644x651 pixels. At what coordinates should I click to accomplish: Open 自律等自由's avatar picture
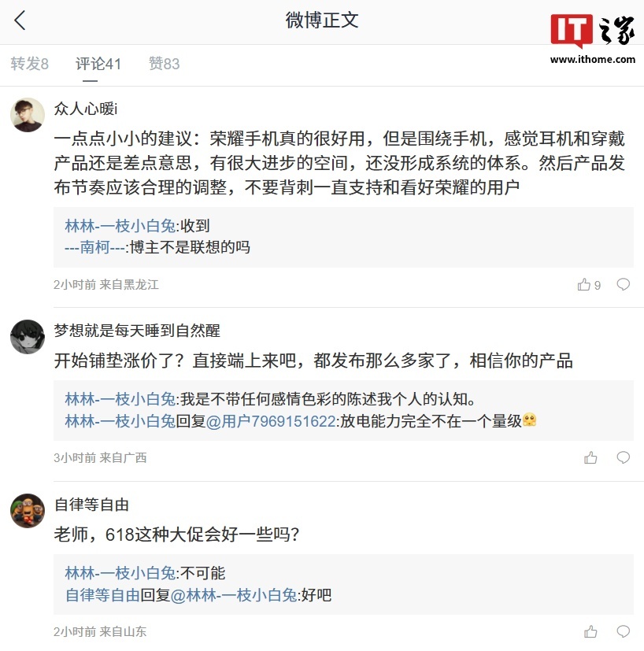(x=27, y=511)
